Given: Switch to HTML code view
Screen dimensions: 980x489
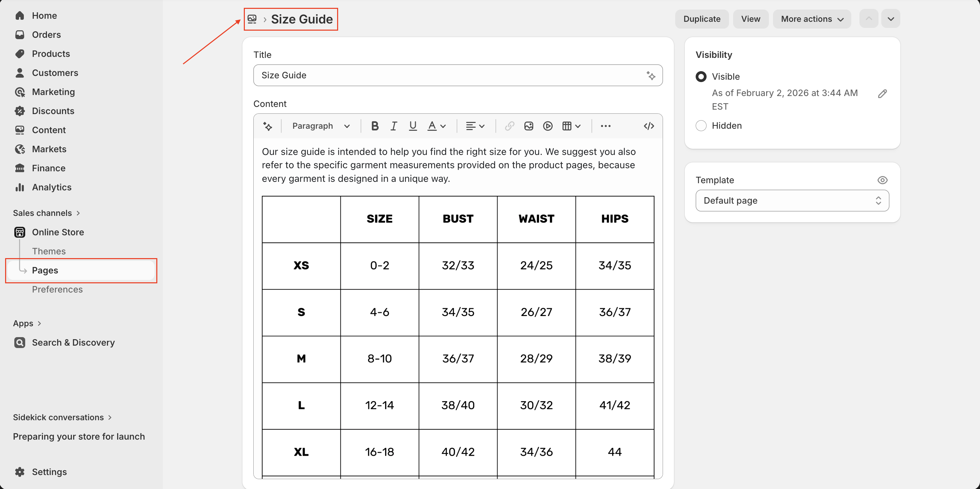Looking at the screenshot, I should click(x=649, y=126).
